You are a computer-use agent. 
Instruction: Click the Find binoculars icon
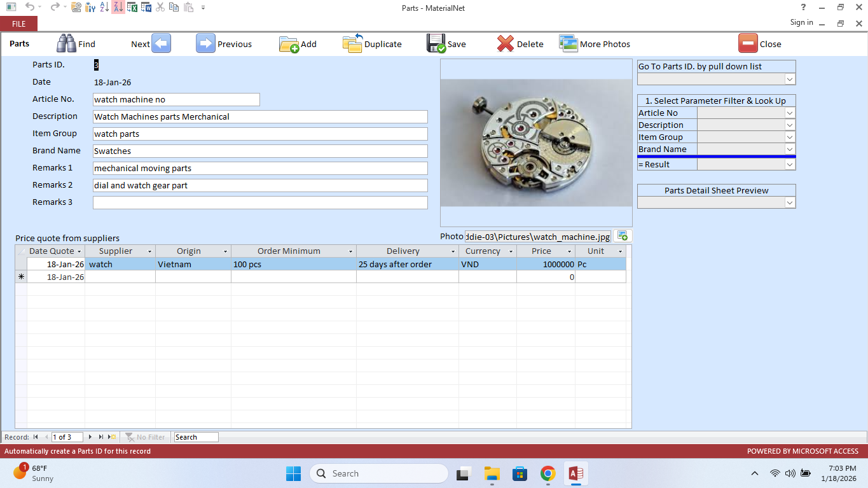pos(67,43)
